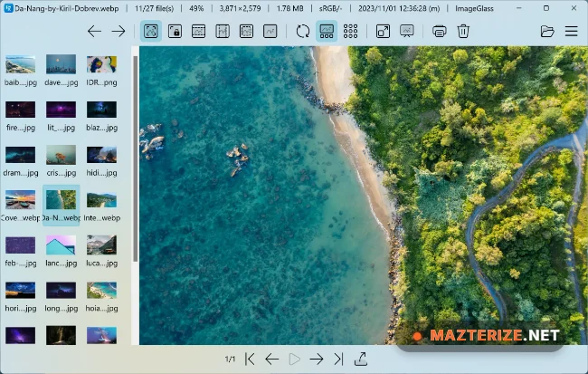Toggle Lock Zoom ratio mode
This screenshot has width=588, height=374.
(175, 31)
